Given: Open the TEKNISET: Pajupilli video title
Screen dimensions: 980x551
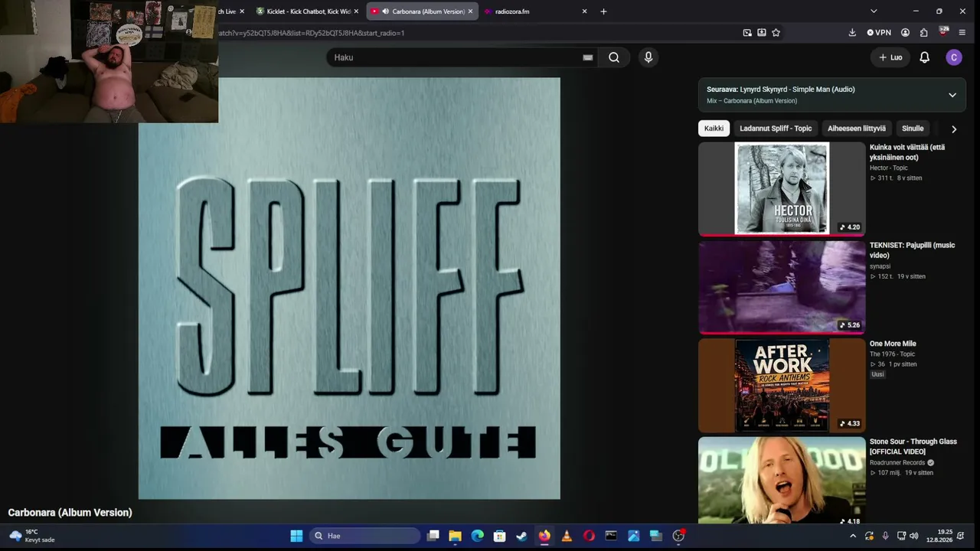Looking at the screenshot, I should click(912, 250).
